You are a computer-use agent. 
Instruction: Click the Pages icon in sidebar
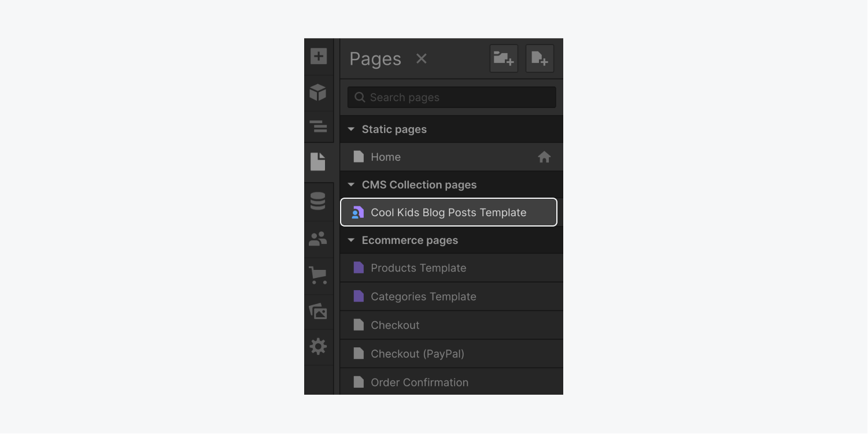(x=318, y=162)
